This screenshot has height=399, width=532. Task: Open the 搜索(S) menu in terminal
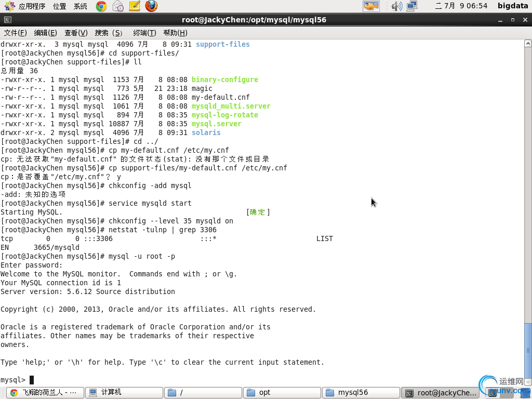(x=109, y=33)
